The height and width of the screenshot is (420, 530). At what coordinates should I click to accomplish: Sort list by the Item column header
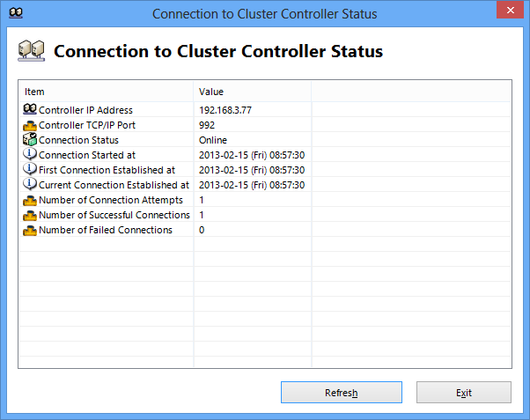pyautogui.click(x=106, y=92)
